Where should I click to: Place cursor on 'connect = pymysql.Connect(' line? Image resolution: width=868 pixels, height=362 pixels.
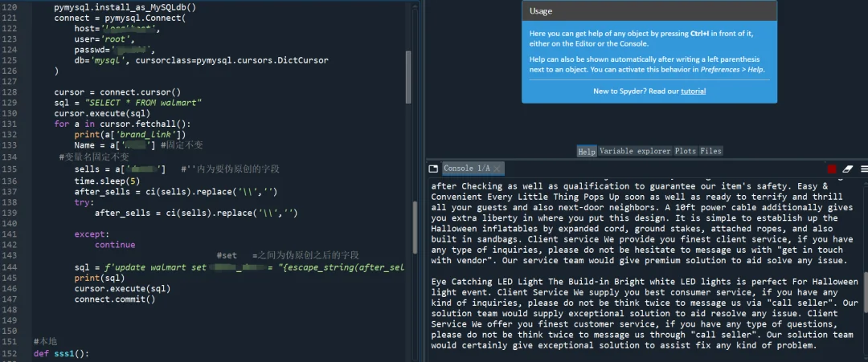coord(120,18)
